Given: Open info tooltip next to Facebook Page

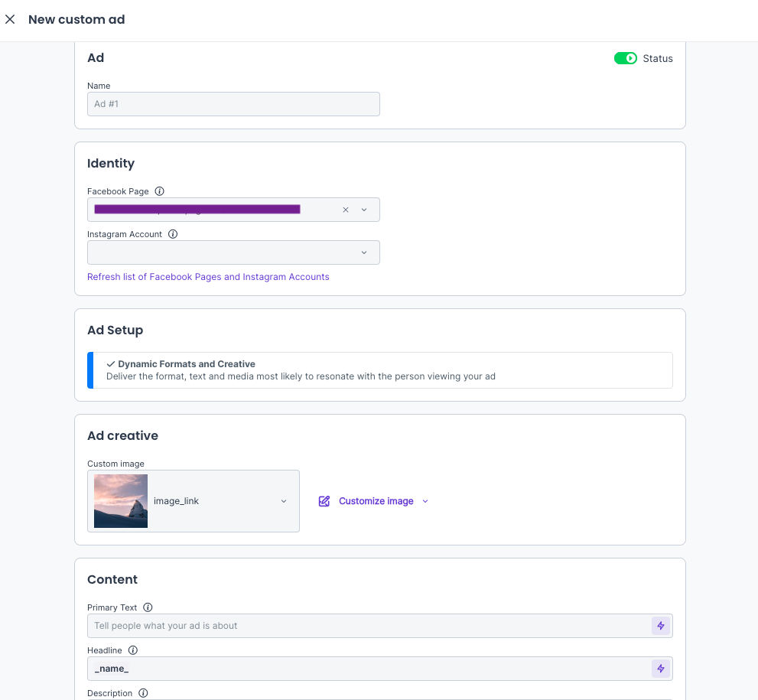Looking at the screenshot, I should (x=160, y=191).
